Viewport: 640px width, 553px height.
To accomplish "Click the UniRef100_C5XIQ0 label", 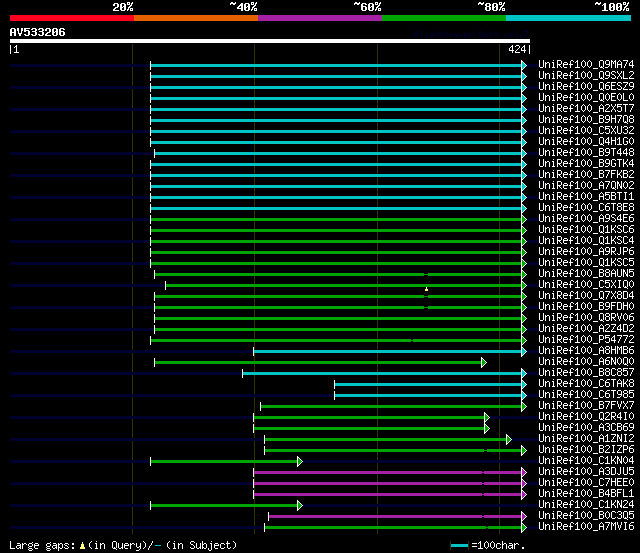I will coord(586,285).
